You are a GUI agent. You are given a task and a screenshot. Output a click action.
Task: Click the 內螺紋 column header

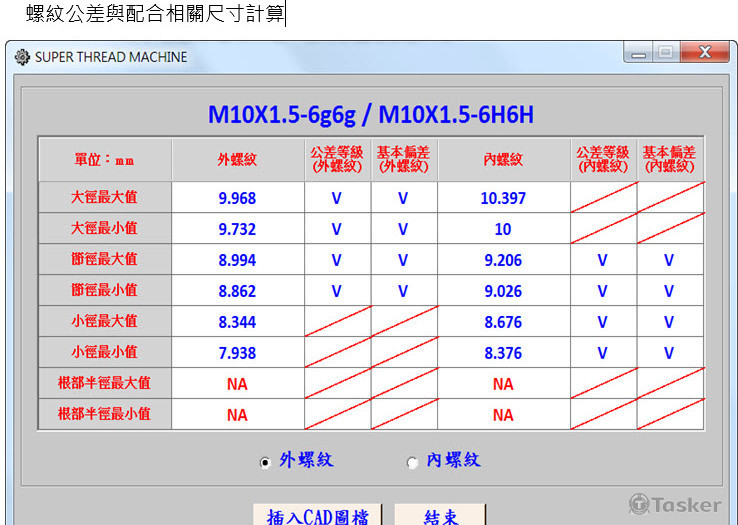click(x=504, y=159)
